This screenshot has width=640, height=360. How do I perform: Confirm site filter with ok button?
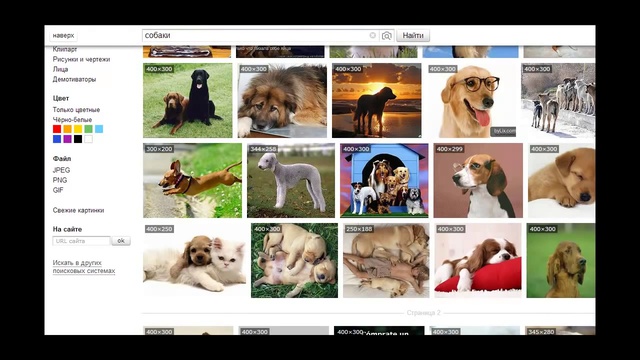point(121,241)
